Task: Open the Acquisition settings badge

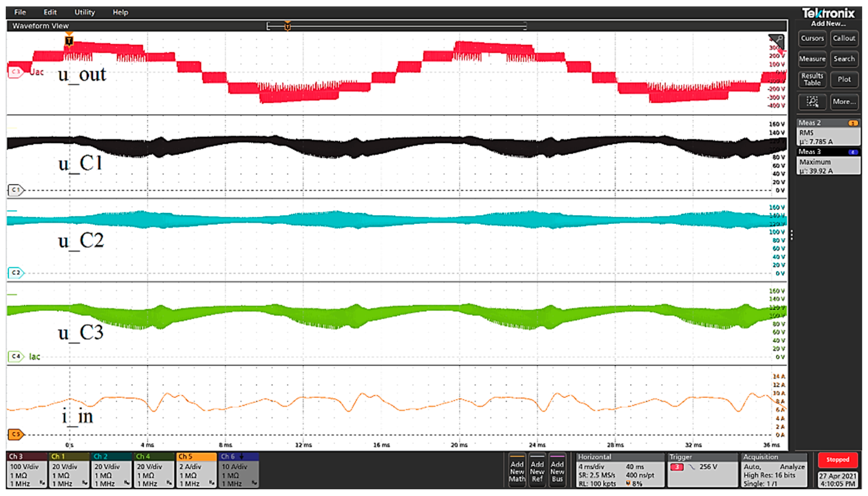Action: click(x=774, y=470)
